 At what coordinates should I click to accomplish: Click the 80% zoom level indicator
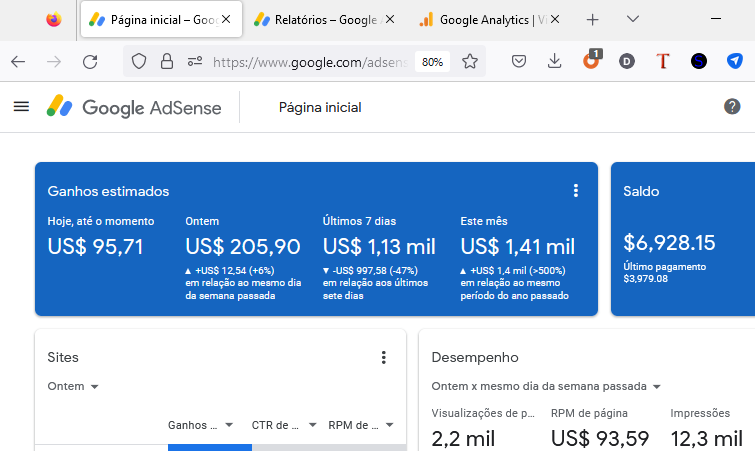432,62
